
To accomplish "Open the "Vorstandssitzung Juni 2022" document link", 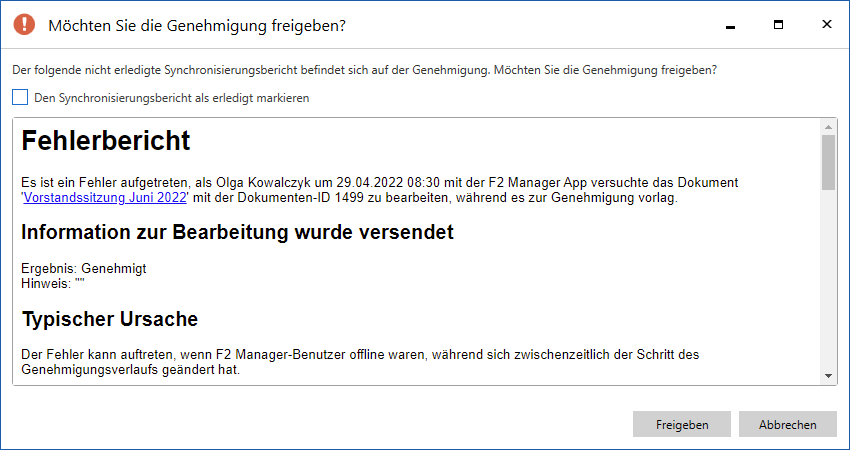I will [x=105, y=198].
